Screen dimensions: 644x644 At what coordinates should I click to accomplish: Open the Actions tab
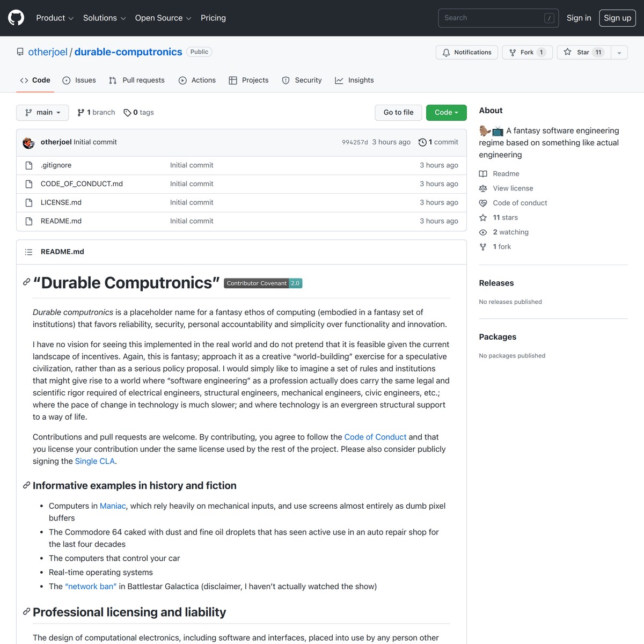(x=197, y=80)
